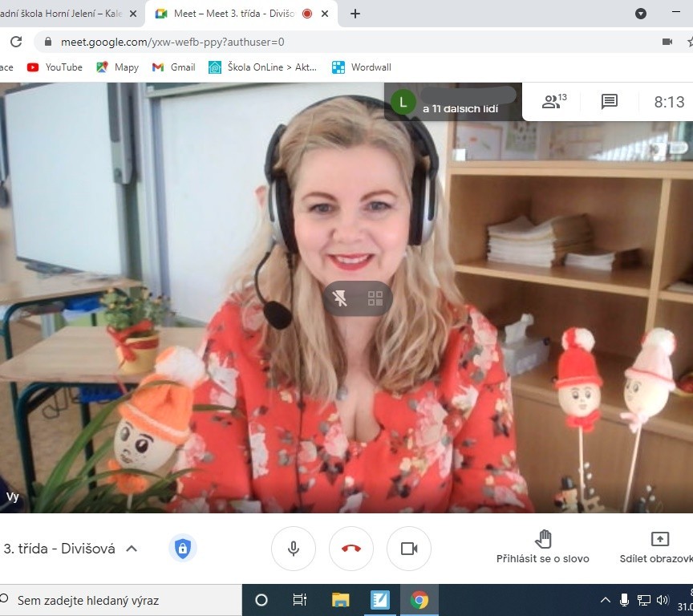Screen dimensions: 693x616
Task: Open a new browser tab
Action: tap(355, 14)
